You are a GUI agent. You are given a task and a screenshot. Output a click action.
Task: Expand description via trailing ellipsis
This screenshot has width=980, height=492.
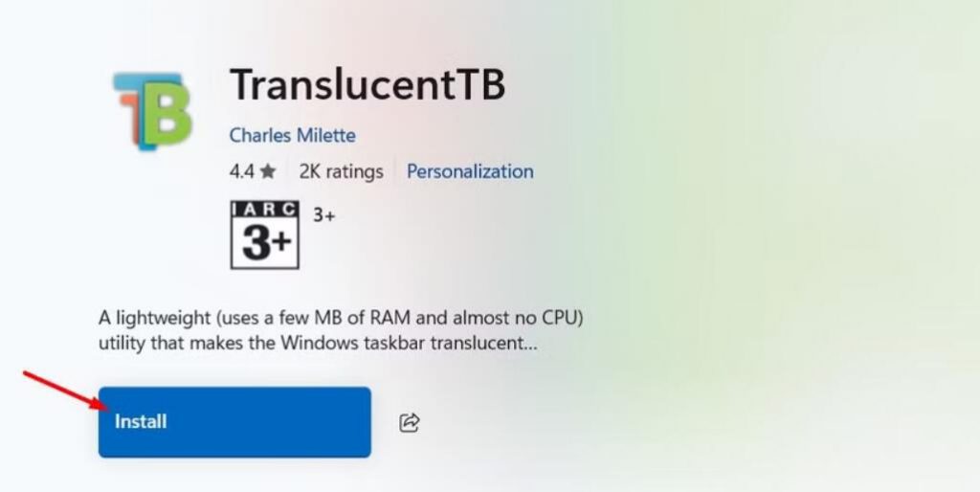click(530, 345)
